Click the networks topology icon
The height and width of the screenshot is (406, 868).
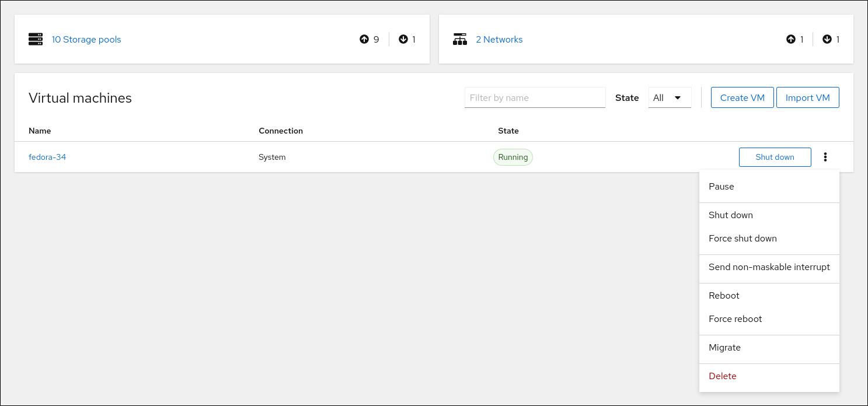[460, 40]
